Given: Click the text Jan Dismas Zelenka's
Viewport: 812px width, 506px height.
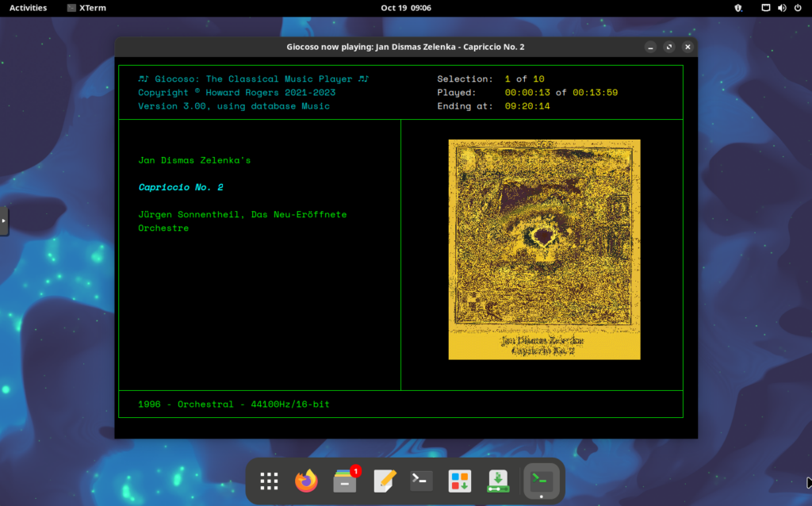Looking at the screenshot, I should coord(194,160).
